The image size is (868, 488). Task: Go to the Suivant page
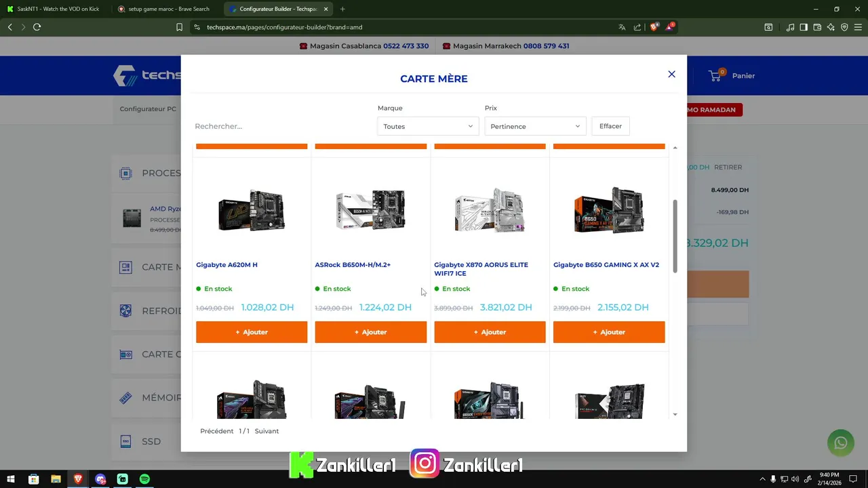pos(267,431)
